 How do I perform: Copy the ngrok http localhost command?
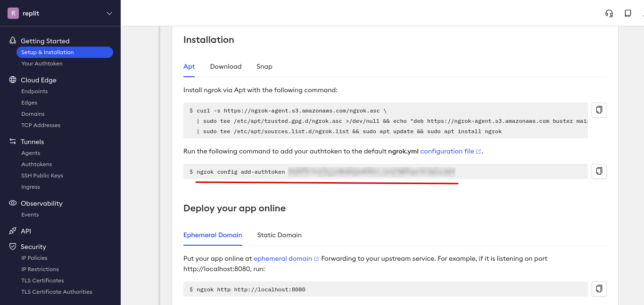pyautogui.click(x=599, y=289)
